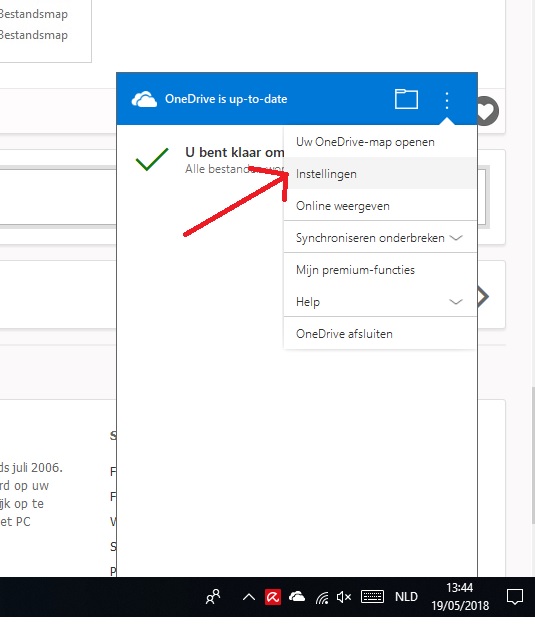Open the three-dot more options menu
Screen dimensions: 535x626
pyautogui.click(x=447, y=100)
